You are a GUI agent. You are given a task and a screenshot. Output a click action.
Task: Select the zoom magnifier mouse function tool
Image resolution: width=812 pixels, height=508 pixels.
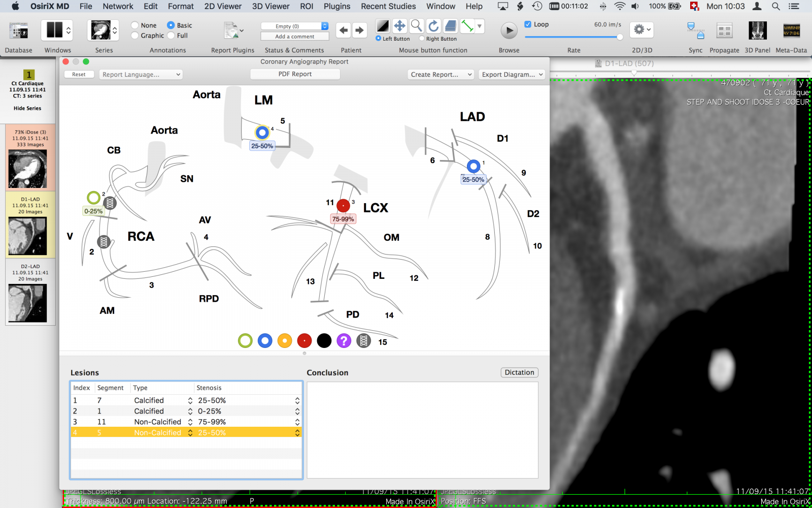tap(416, 26)
